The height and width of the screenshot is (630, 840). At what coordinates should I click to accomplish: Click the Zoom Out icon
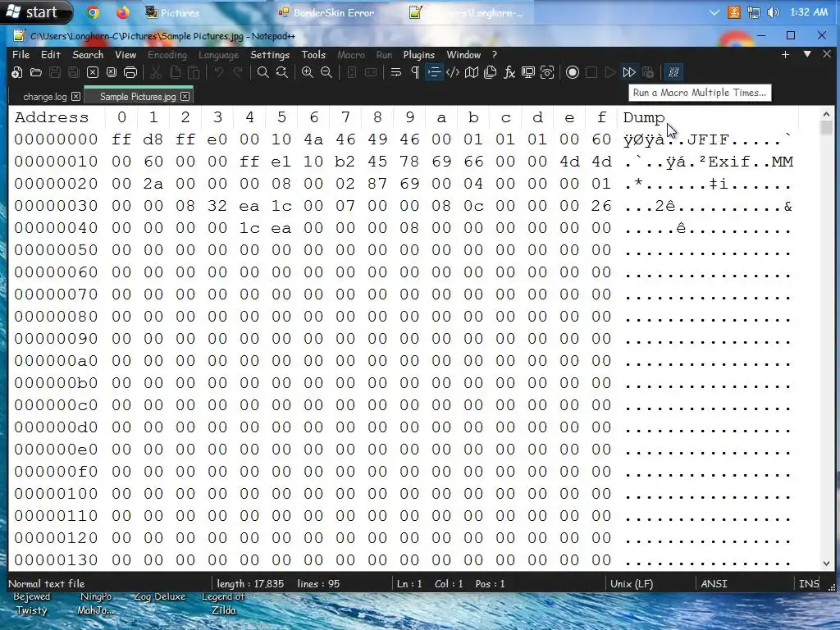pyautogui.click(x=326, y=72)
